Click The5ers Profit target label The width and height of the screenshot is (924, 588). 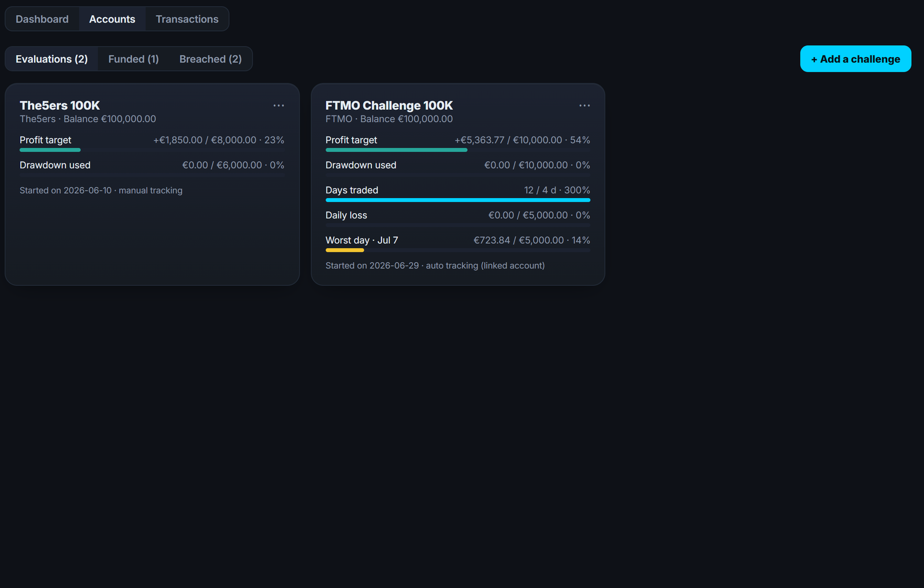pos(46,140)
